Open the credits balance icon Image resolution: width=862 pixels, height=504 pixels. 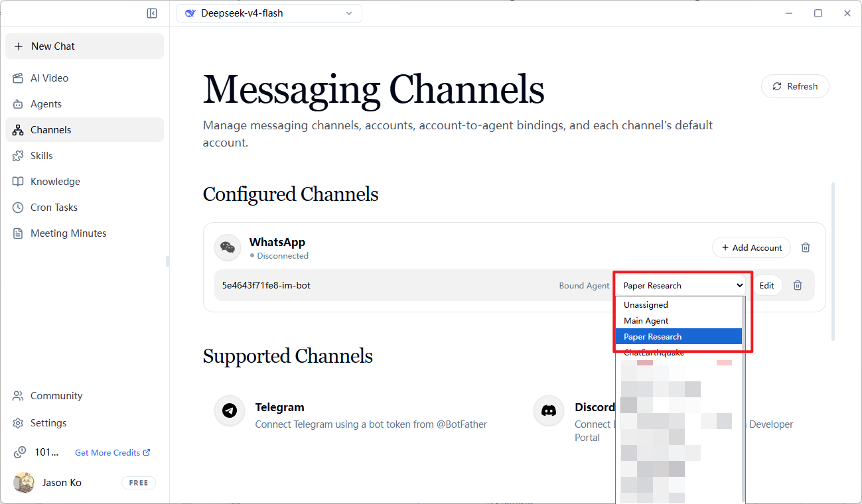(19, 452)
